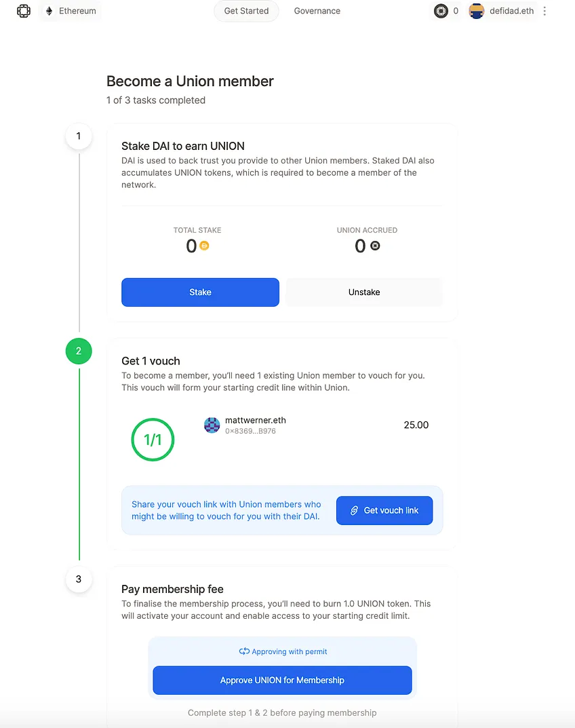Click the UNION token icon under Union Accrued

(x=375, y=246)
